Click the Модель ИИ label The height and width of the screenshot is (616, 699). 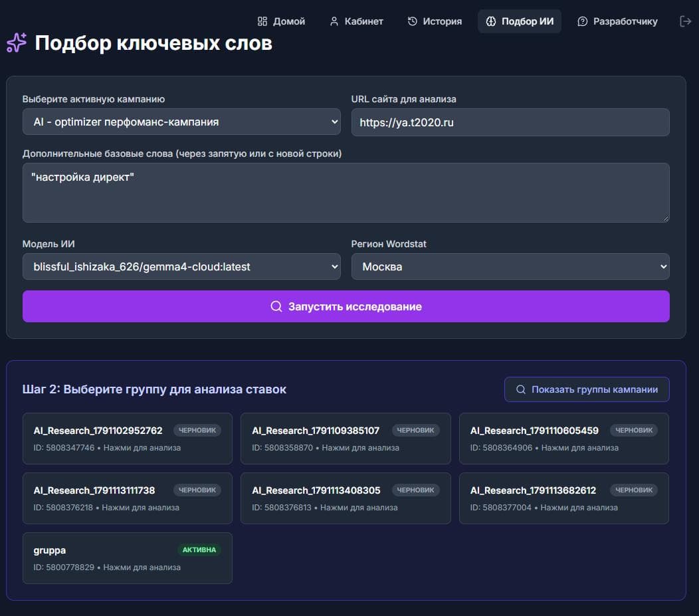pos(49,244)
